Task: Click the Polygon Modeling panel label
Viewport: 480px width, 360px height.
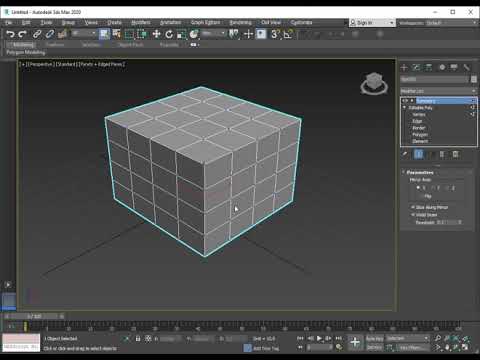Action: tap(26, 53)
